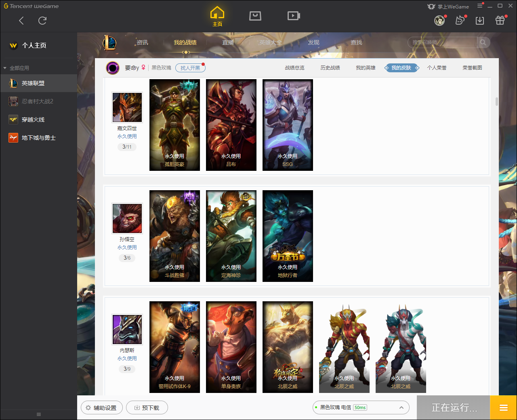Open the user avatar in the top right
The image size is (517, 420).
tap(439, 20)
